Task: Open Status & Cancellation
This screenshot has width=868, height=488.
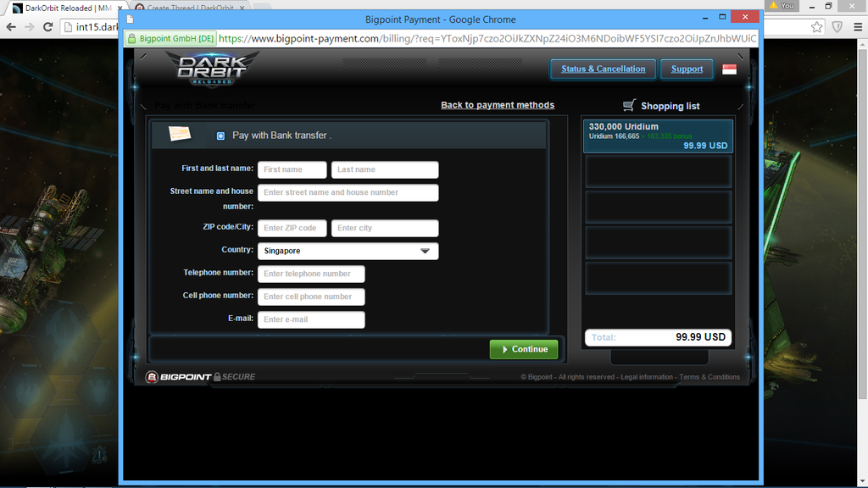Action: pos(603,69)
